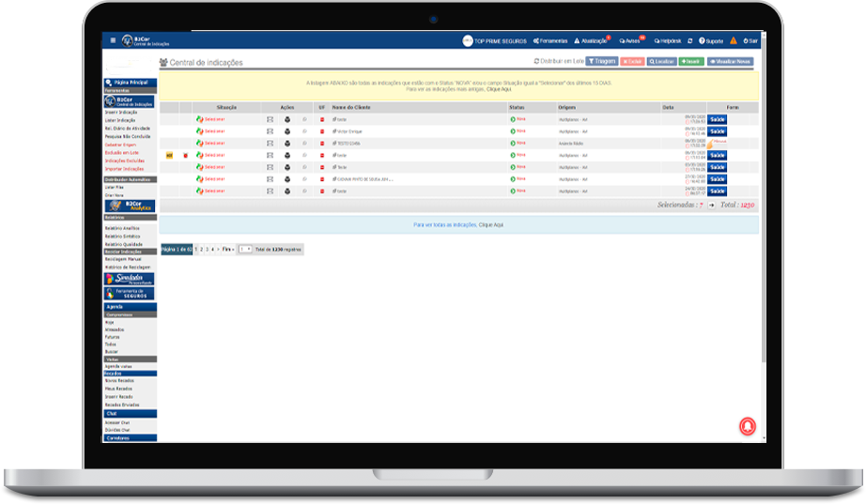Screen dimensions: 866x504
Task: Click the arrow icon next to Selecionadas
Action: point(711,206)
